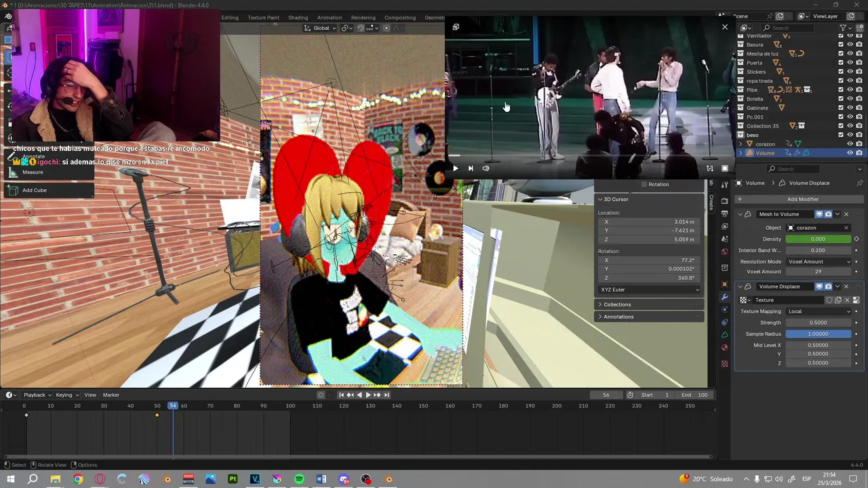The height and width of the screenshot is (488, 868).
Task: Open the Modifiers wrench properties tab
Action: click(724, 297)
